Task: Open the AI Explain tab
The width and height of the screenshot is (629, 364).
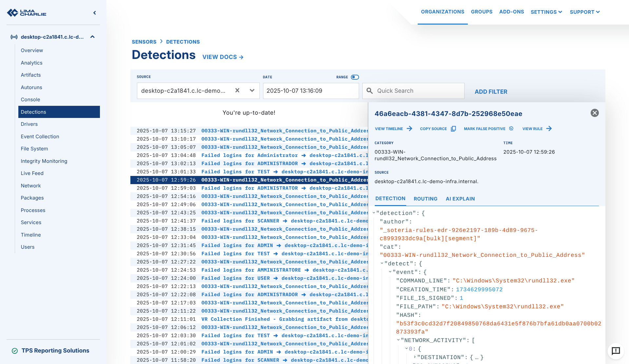Action: [460, 199]
